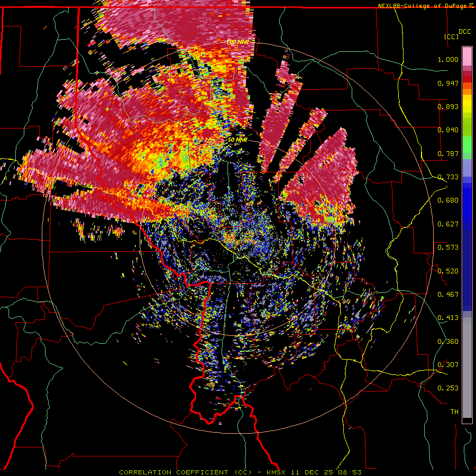Image resolution: width=476 pixels, height=476 pixels.
Task: Click the NEXLAB-College of DuPage header text
Action: (x=423, y=6)
